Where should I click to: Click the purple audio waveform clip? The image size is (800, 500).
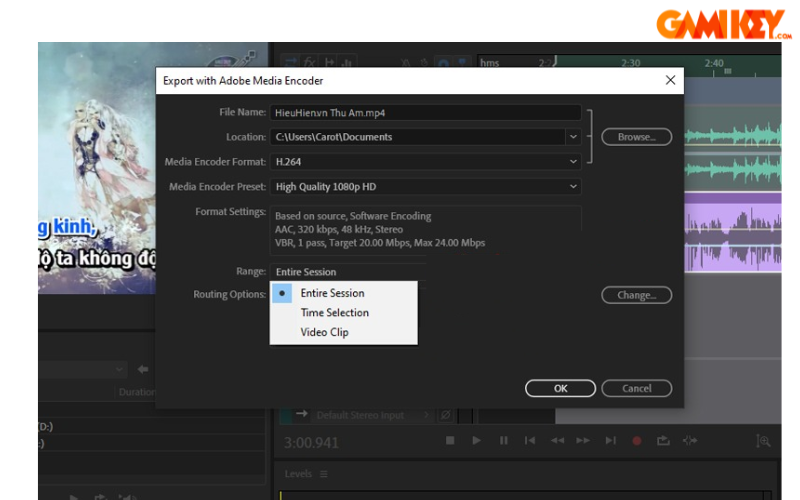point(733,233)
